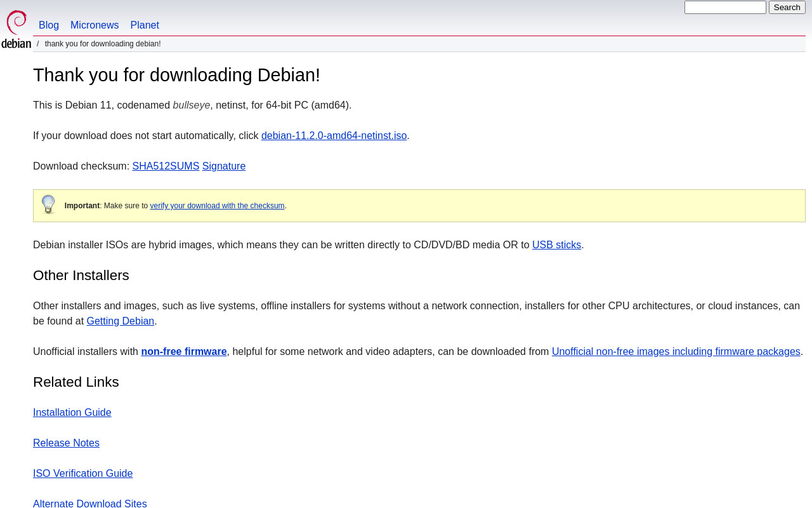Go to Getting Debian page
Screen dimensions: 812x508
121,321
